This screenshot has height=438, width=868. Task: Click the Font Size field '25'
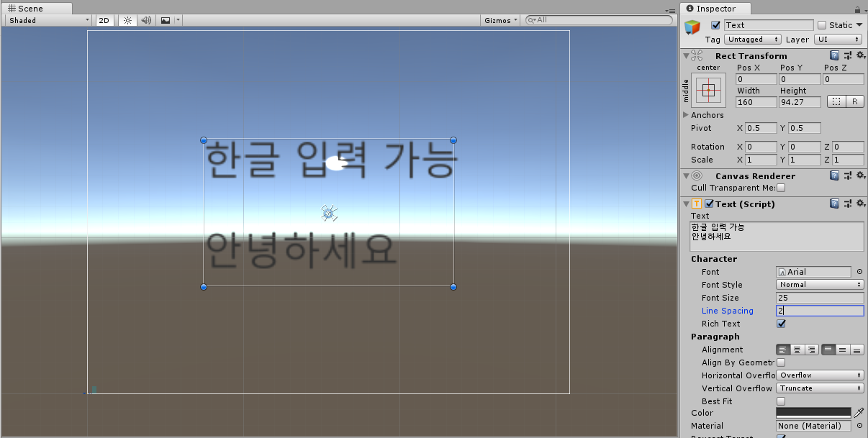click(x=820, y=298)
